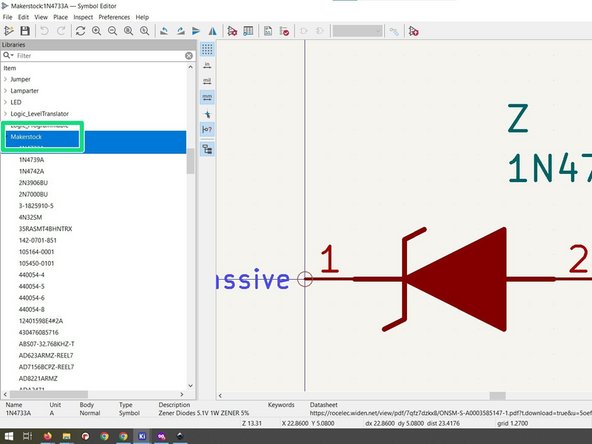This screenshot has height=444, width=592.
Task: Click the library tree horizontal scrollbar thumb
Action: [49, 394]
